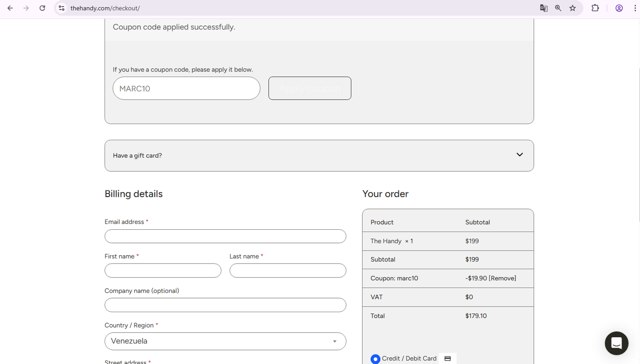This screenshot has width=640, height=364.
Task: Expand the Have a gift card section
Action: [x=319, y=155]
